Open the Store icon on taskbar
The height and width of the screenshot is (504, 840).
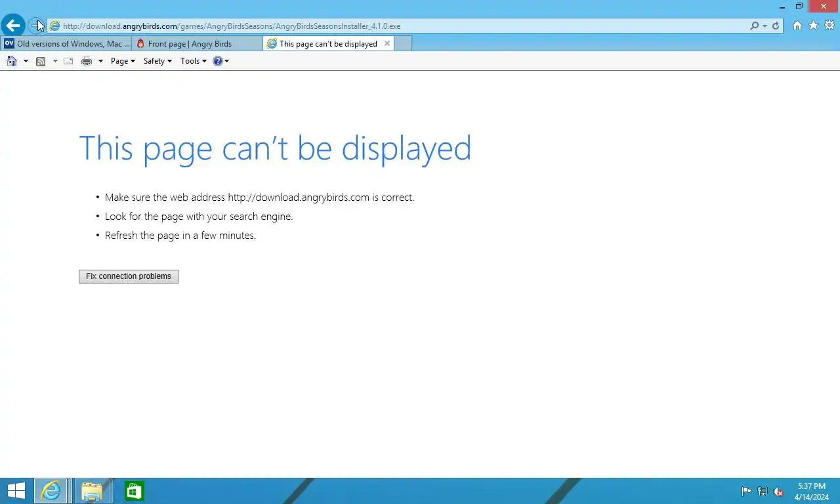(x=134, y=491)
